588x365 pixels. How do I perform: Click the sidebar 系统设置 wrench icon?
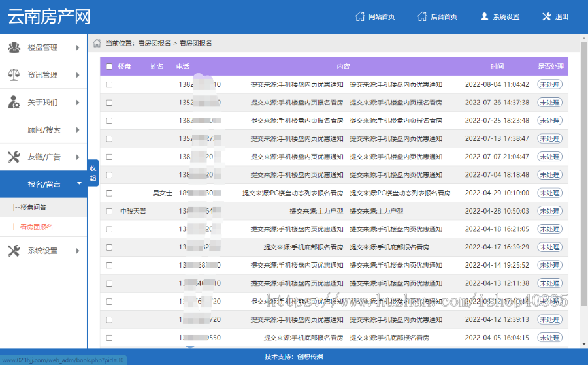pos(14,250)
